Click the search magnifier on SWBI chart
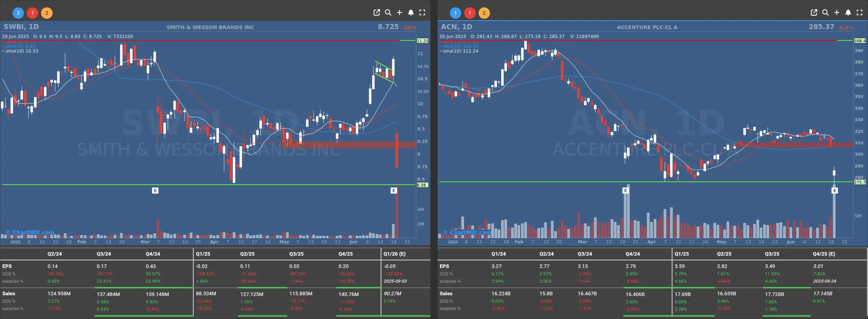Image resolution: width=868 pixels, height=319 pixels. point(388,13)
